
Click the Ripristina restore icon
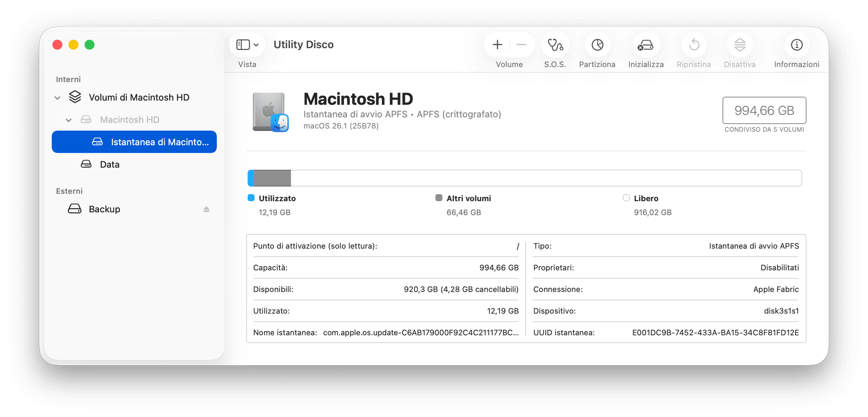click(x=694, y=45)
